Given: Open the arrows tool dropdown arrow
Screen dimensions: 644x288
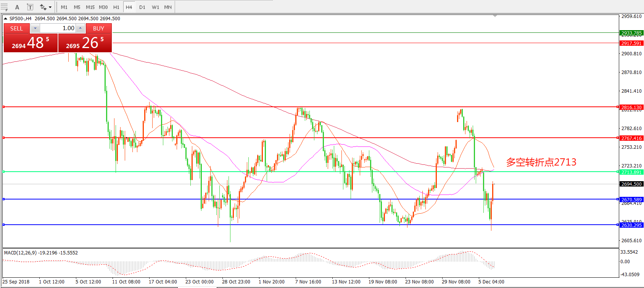Looking at the screenshot, I should [50, 7].
